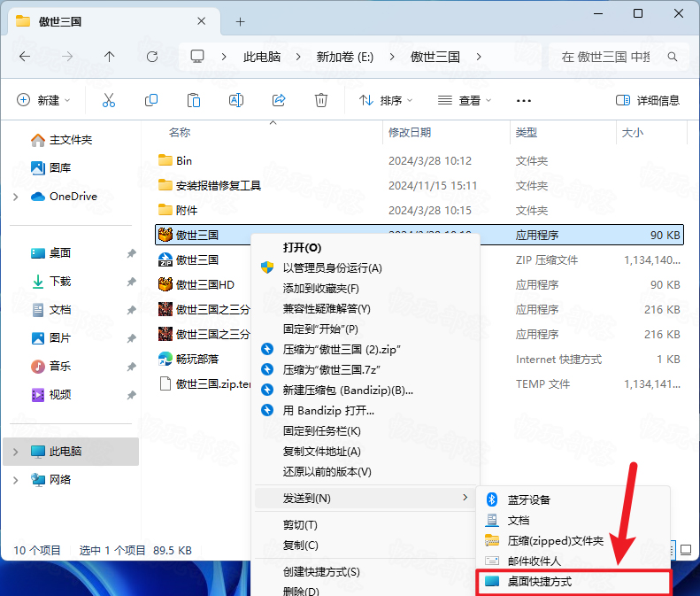
Task: Open 下载 quick access folder
Action: click(51, 282)
